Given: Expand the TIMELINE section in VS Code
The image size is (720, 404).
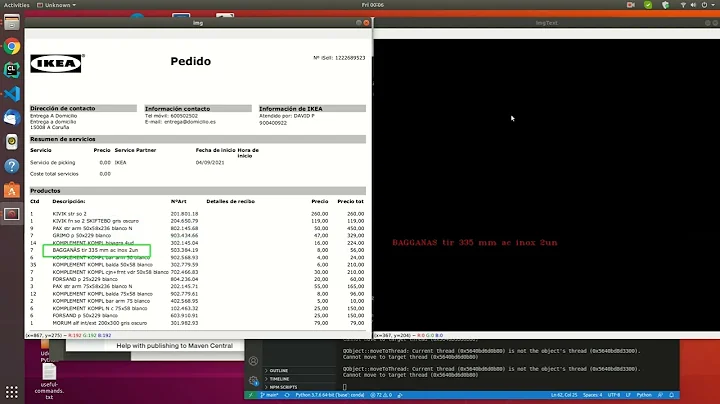Looking at the screenshot, I should (279, 379).
